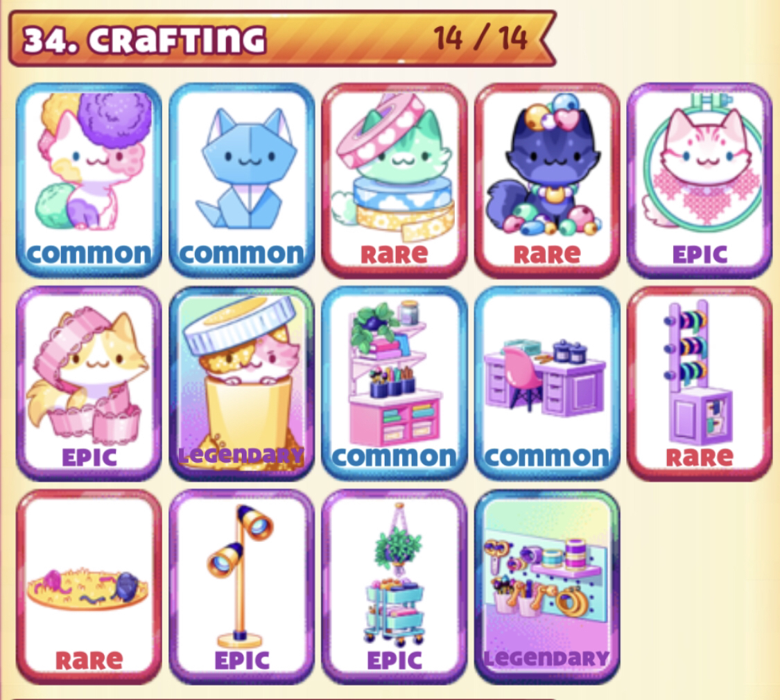
Task: Open the blue origami cat card
Action: [242, 180]
